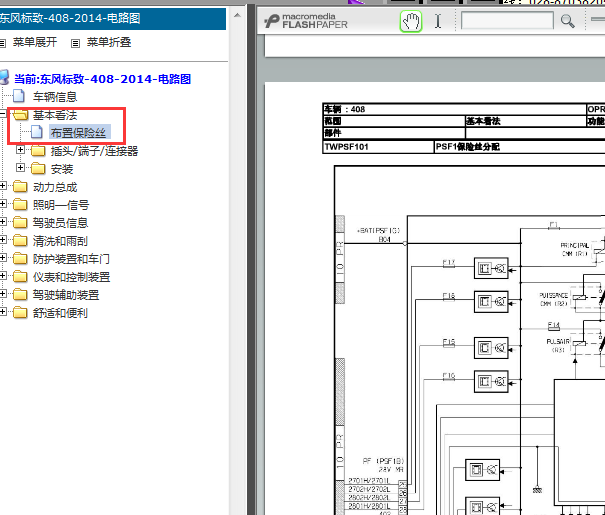Click 菜单折叠 to collapse all menus
Screen dimensions: 605x515
109,42
